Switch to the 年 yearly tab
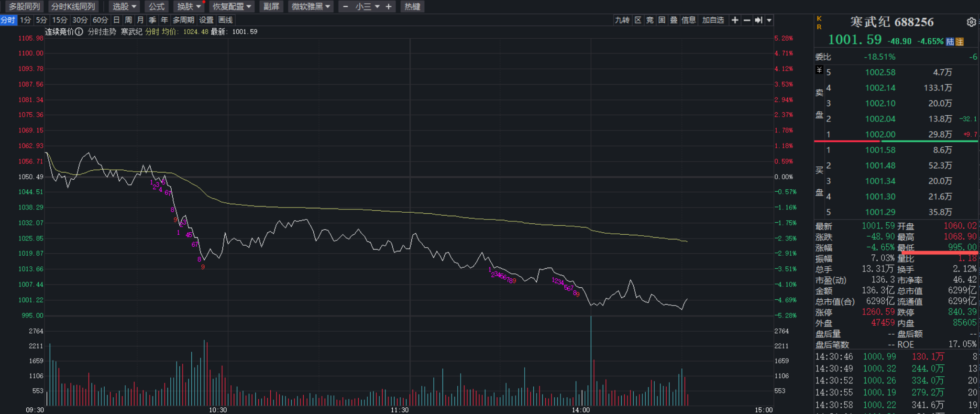 pyautogui.click(x=164, y=20)
